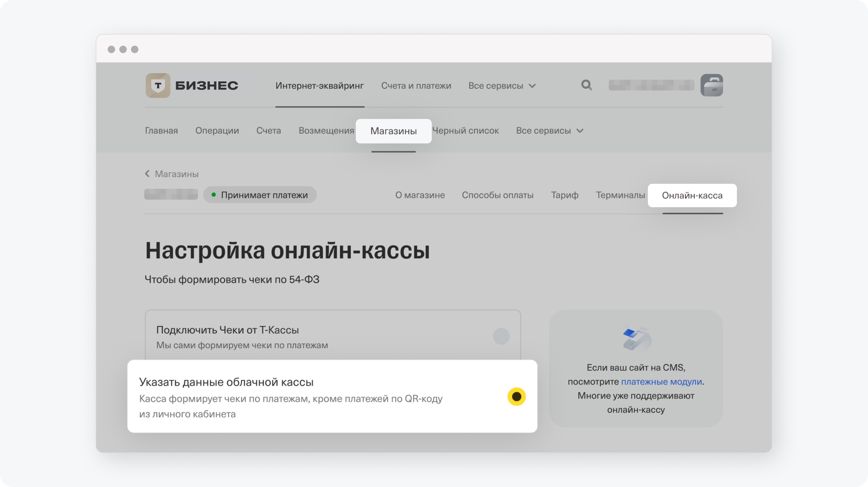Click Принимает платежи status badge
Image resolution: width=868 pixels, height=487 pixels.
tap(260, 195)
